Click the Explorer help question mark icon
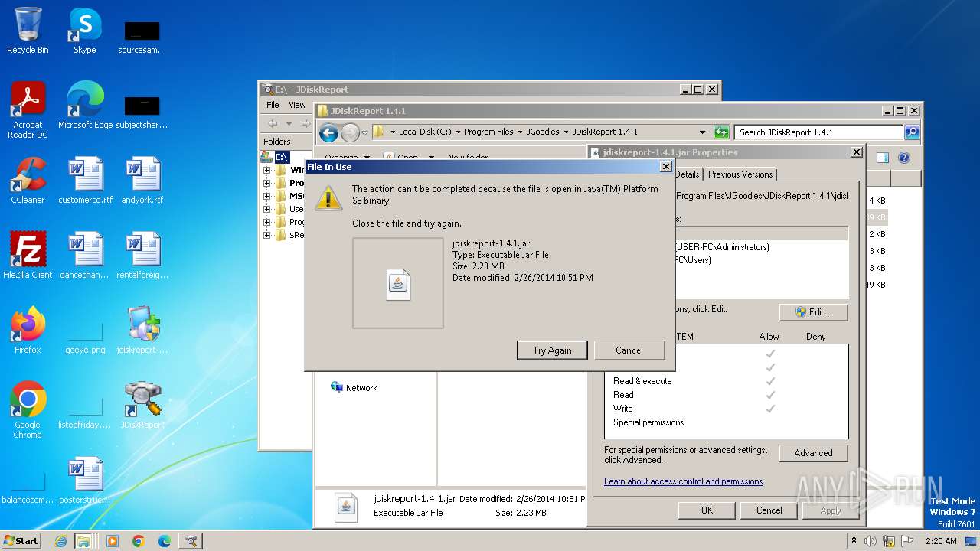Image resolution: width=980 pixels, height=551 pixels. [x=903, y=158]
